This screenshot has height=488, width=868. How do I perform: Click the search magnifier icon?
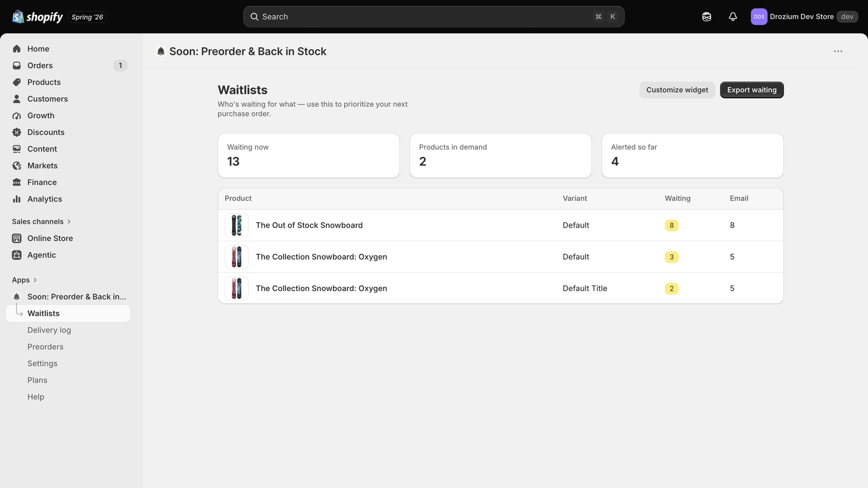click(254, 17)
